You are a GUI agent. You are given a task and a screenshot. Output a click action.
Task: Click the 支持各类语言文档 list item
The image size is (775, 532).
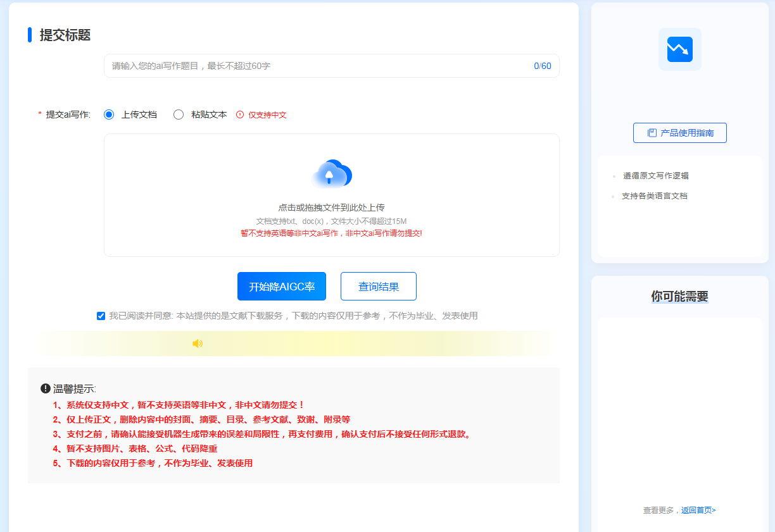coord(654,196)
